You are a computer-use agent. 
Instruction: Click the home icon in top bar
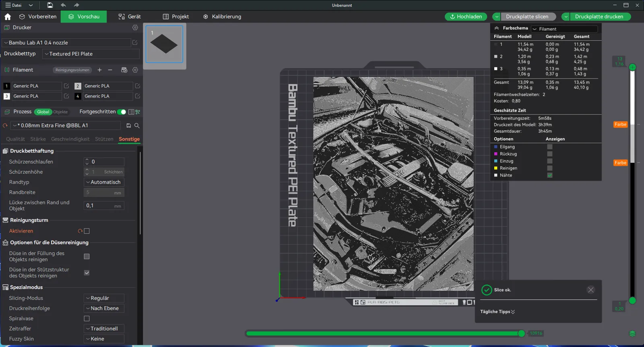click(8, 17)
